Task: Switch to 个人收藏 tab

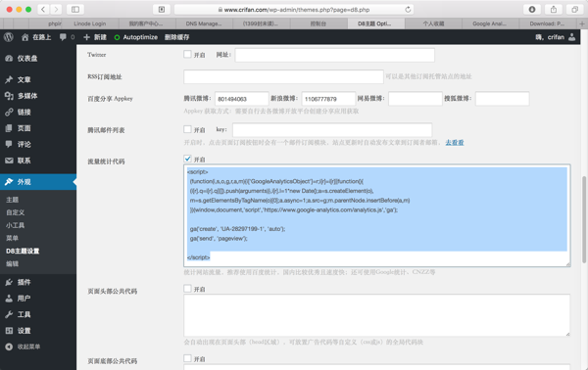Action: coord(433,23)
